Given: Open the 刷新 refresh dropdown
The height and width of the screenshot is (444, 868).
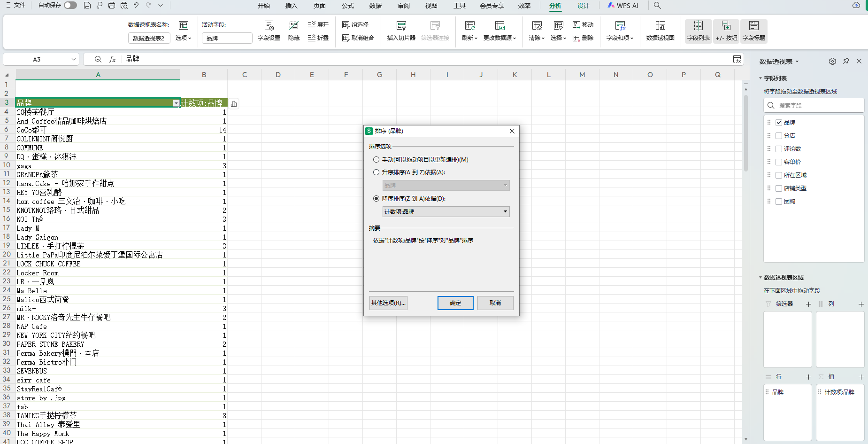Looking at the screenshot, I should point(469,38).
